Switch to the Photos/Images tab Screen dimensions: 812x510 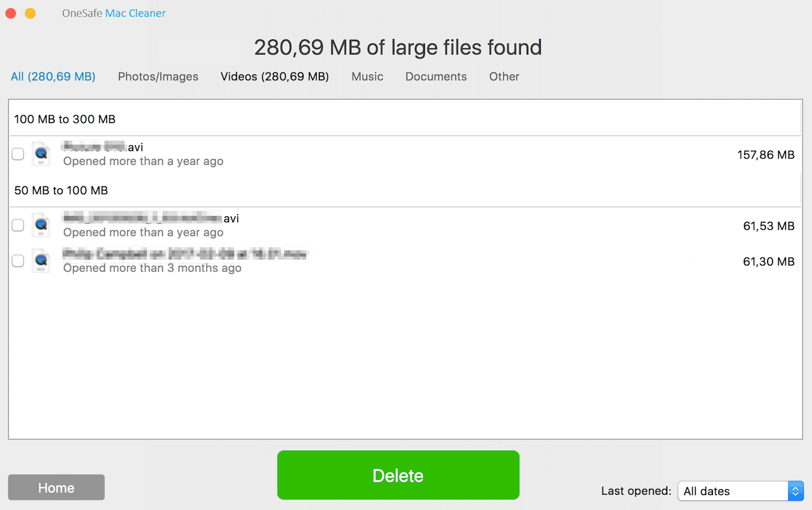158,76
